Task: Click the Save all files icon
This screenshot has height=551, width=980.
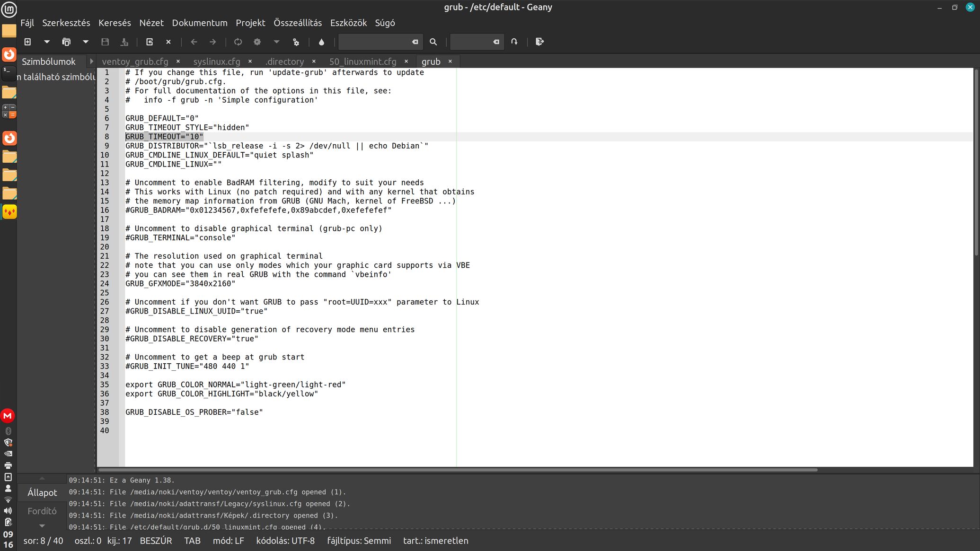Action: 124,42
